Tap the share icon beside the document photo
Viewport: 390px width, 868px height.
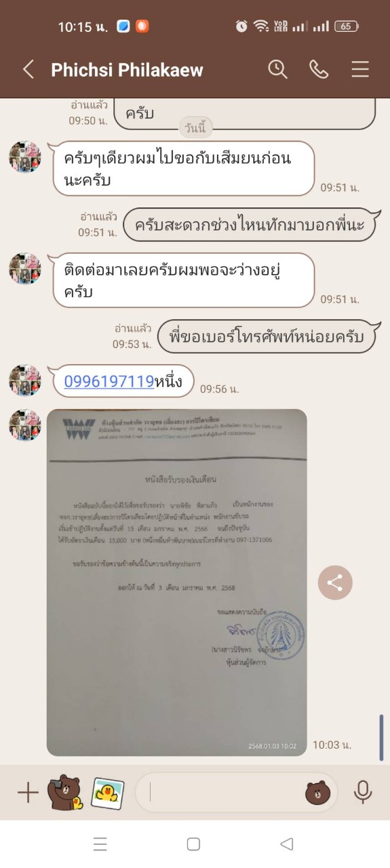coord(335,583)
